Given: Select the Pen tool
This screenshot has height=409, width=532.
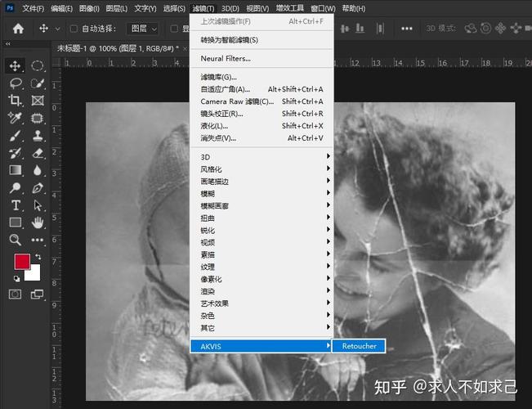Looking at the screenshot, I should tap(38, 187).
